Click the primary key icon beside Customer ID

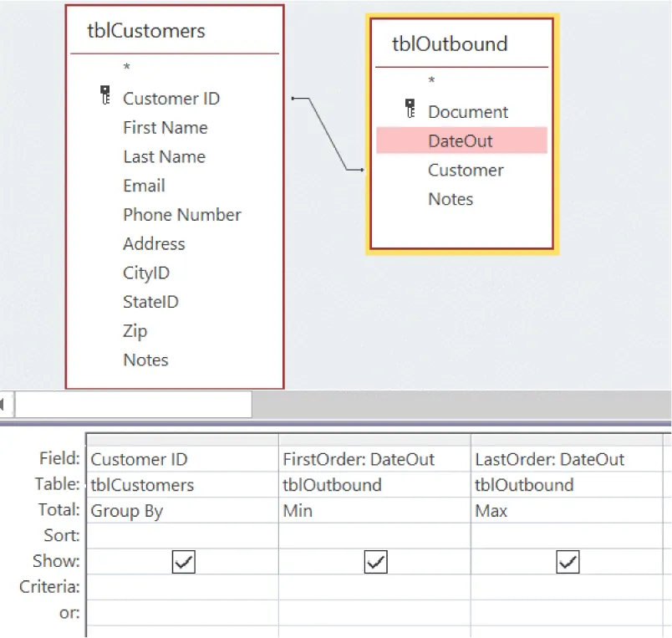point(104,94)
